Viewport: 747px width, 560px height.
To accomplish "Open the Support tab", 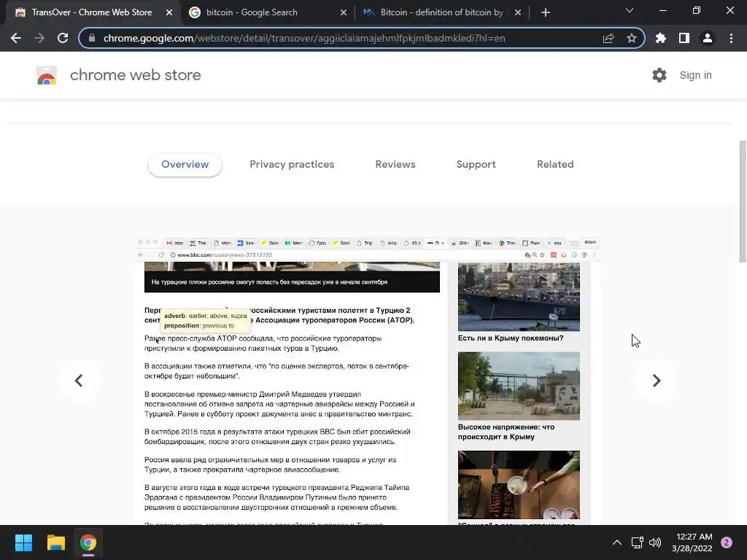I will click(x=476, y=164).
